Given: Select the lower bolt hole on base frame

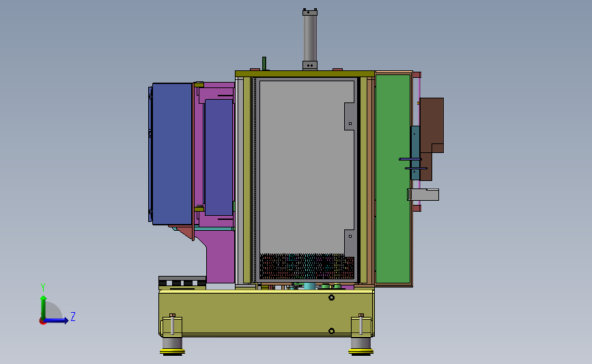Looking at the screenshot, I should click(331, 331).
